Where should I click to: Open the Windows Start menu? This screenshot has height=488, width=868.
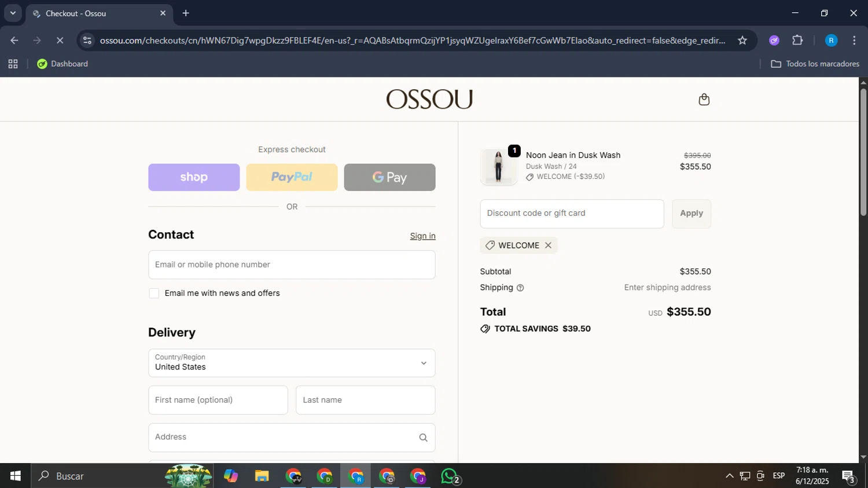[x=15, y=476]
